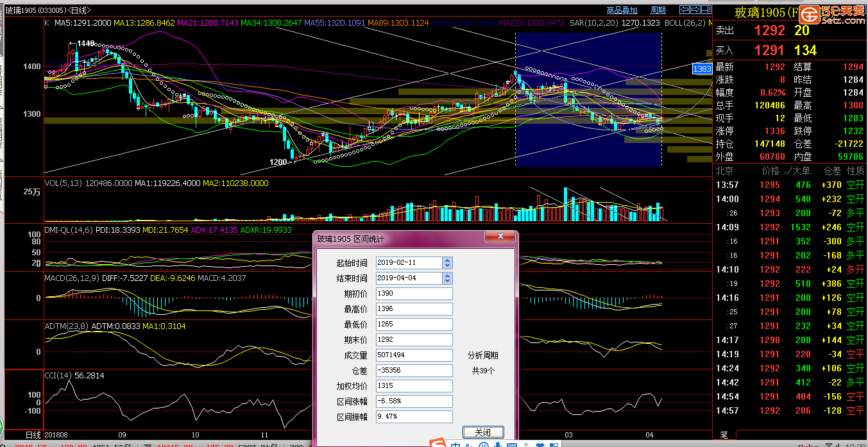Navigate to previous chart with left arrow

tap(685, 10)
